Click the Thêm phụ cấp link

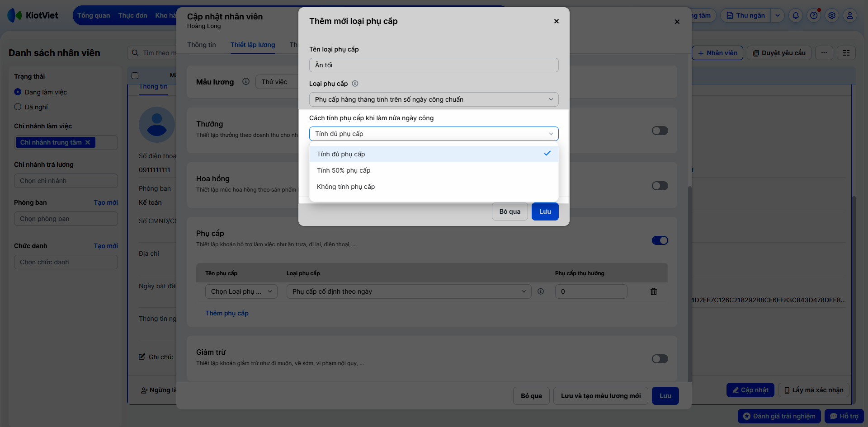227,313
